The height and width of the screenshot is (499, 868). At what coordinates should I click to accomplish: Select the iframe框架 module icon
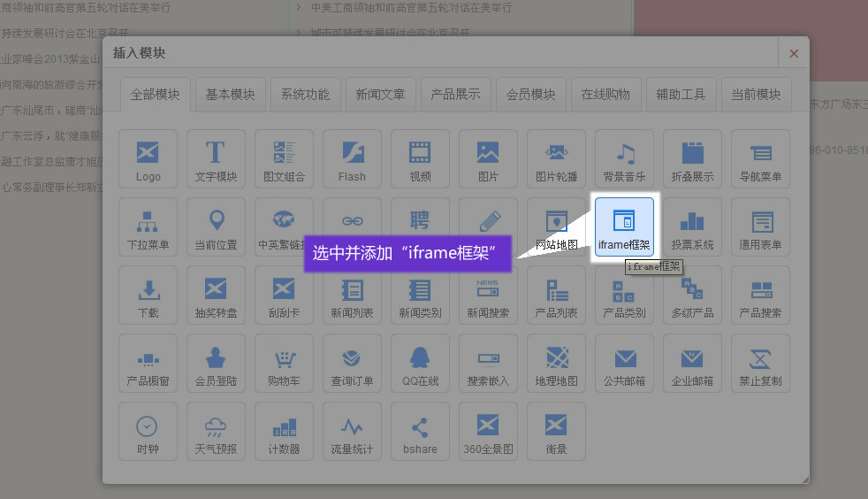[624, 226]
